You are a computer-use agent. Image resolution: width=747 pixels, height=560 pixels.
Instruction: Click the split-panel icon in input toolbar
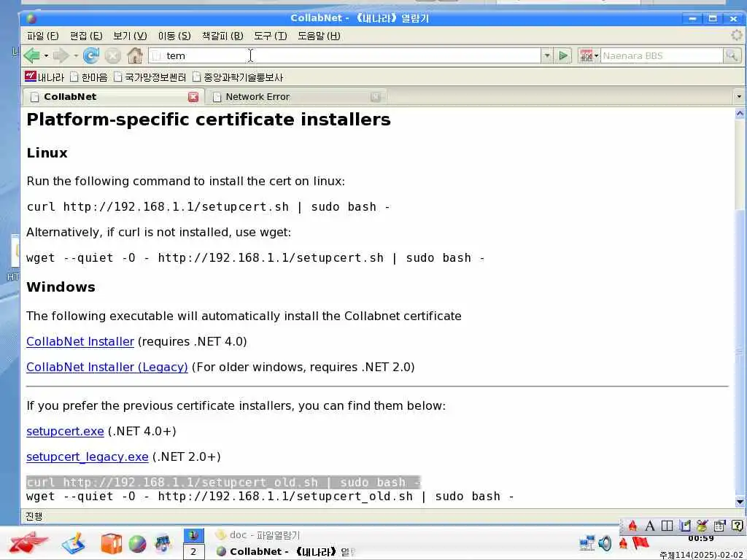(667, 526)
